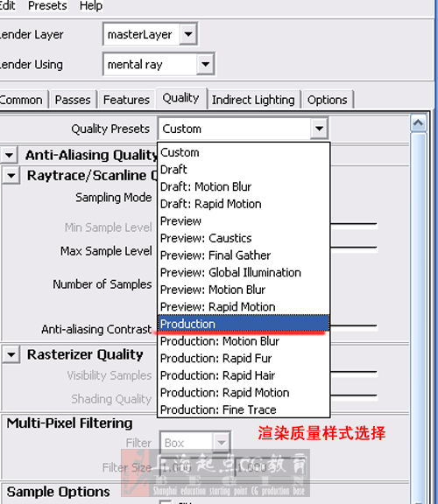Collapse Rasterizer Quality section
Image resolution: width=438 pixels, height=504 pixels.
tap(11, 354)
